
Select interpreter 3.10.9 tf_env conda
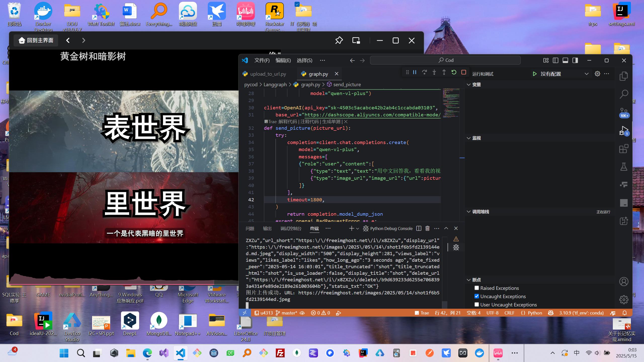pos(581,313)
